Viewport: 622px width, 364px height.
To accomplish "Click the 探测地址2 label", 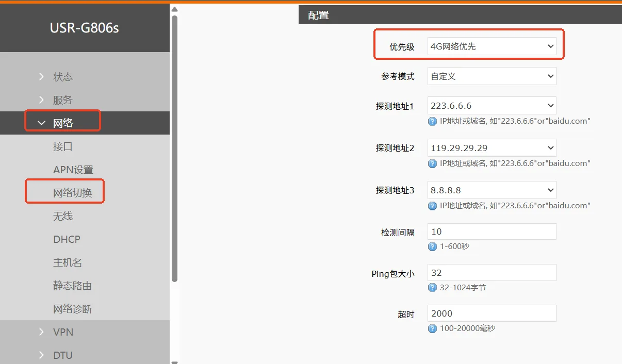I will (x=395, y=148).
